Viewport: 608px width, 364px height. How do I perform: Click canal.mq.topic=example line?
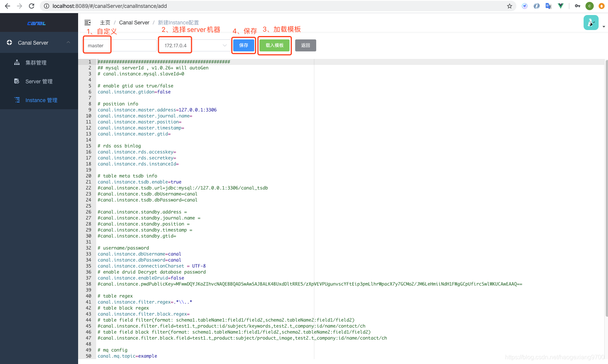point(127,356)
